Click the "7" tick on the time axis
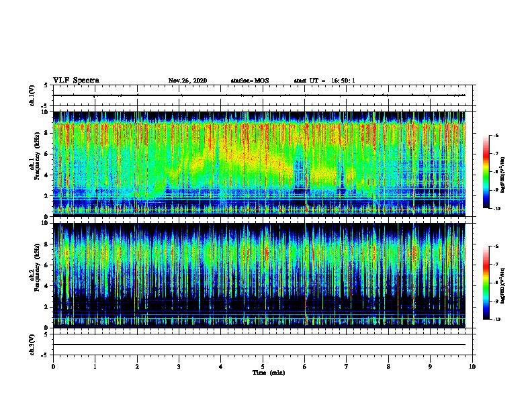 (347, 367)
